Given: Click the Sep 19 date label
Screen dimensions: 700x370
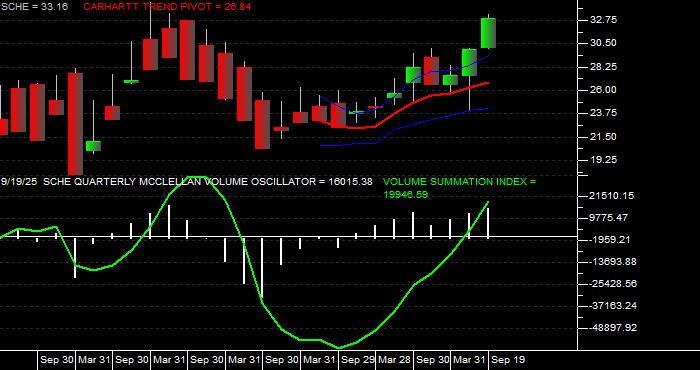Looking at the screenshot, I should [x=508, y=360].
